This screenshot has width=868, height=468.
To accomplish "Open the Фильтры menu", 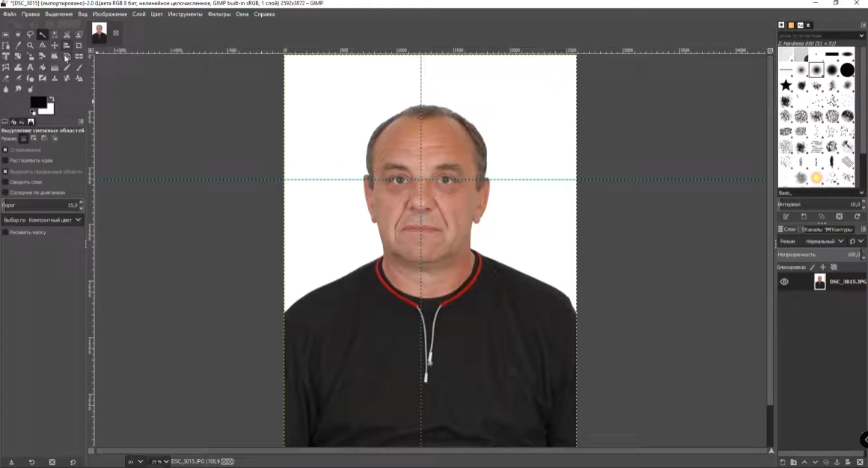I will tap(219, 14).
